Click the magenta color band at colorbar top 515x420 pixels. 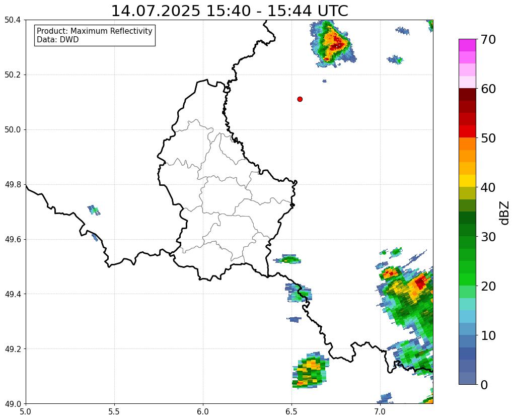467,45
